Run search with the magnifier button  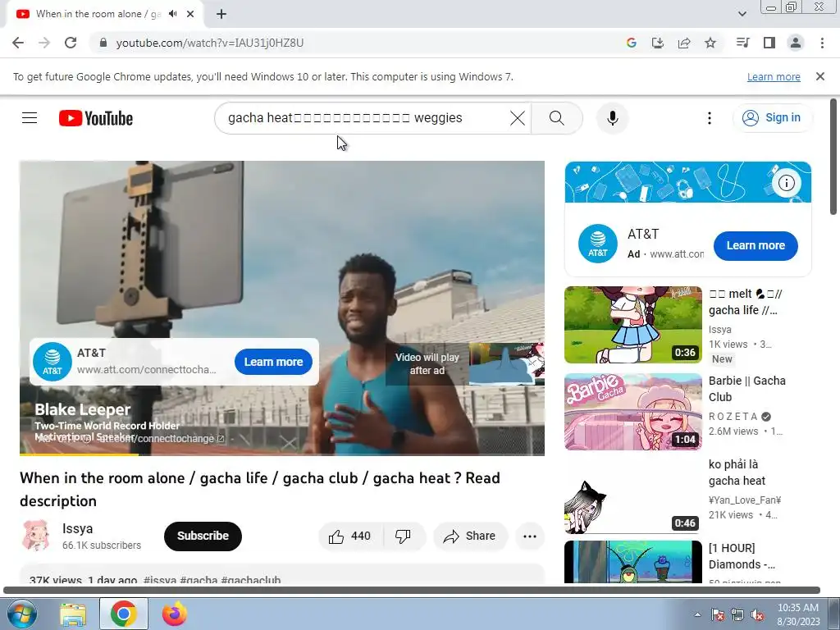[x=557, y=118]
